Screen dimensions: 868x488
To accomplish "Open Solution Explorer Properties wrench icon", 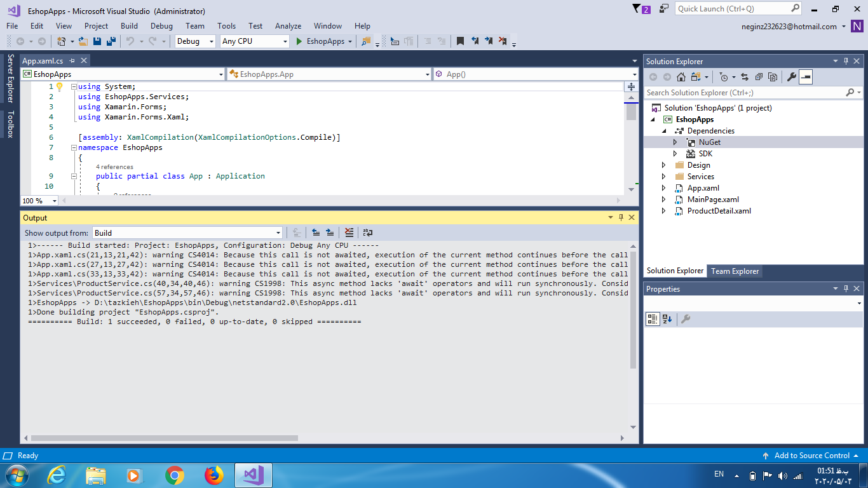I will point(792,77).
